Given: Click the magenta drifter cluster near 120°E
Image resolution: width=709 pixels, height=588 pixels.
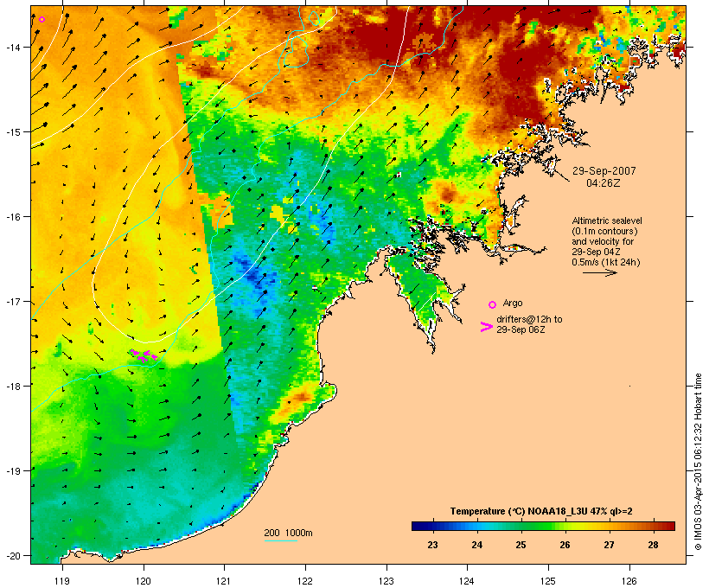Looking at the screenshot, I should (x=144, y=355).
